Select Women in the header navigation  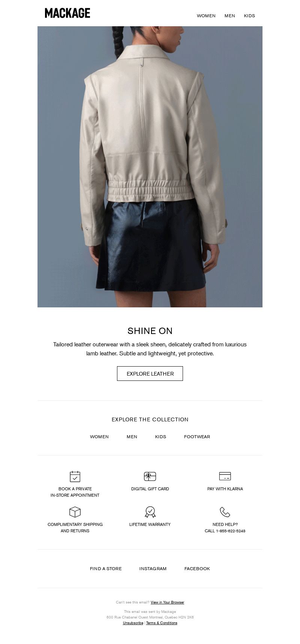206,16
